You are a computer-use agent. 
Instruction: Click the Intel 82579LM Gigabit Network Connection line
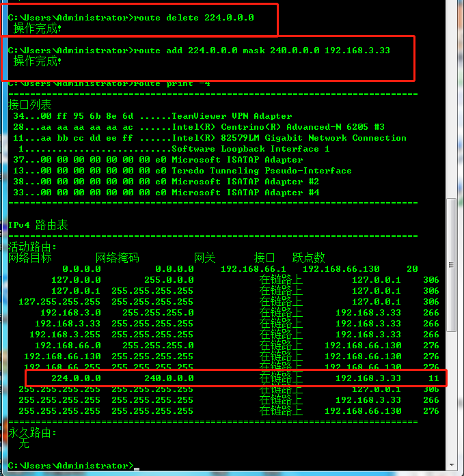pos(288,138)
